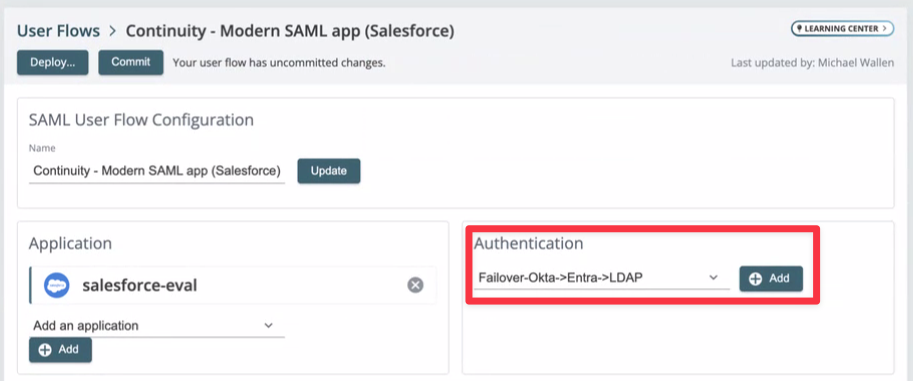
Task: Focus the Name input field
Action: (x=157, y=171)
